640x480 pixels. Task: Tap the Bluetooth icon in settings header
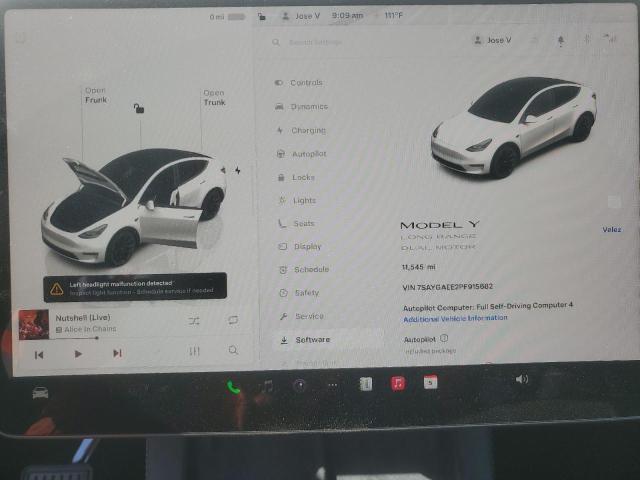587,39
